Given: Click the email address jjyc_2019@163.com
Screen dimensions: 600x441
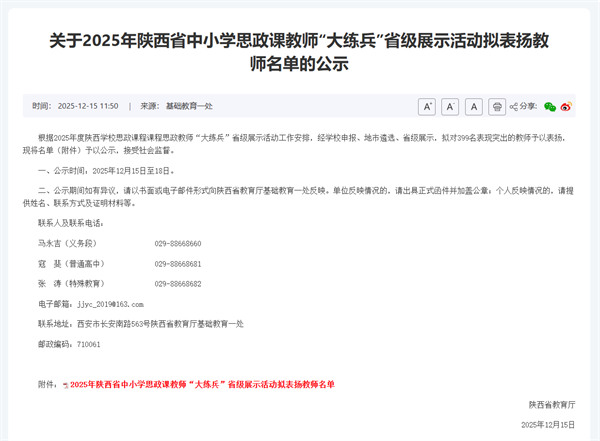Looking at the screenshot, I should (x=106, y=303).
